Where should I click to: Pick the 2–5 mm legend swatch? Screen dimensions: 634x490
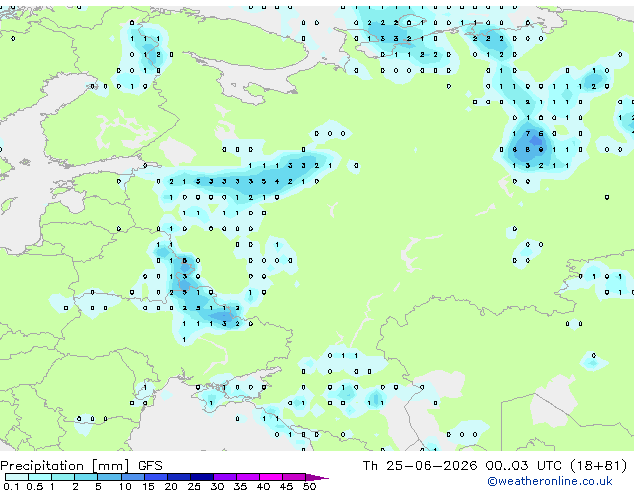click(86, 477)
